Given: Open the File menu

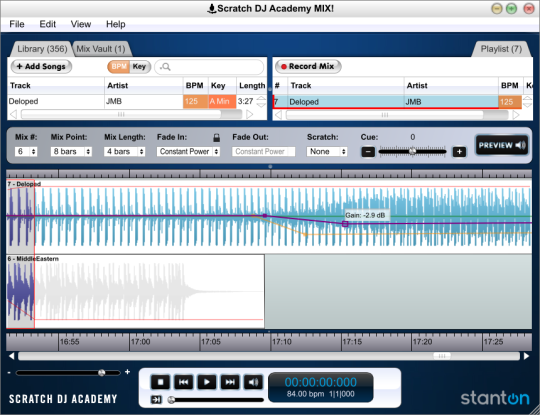Looking at the screenshot, I should pyautogui.click(x=17, y=24).
